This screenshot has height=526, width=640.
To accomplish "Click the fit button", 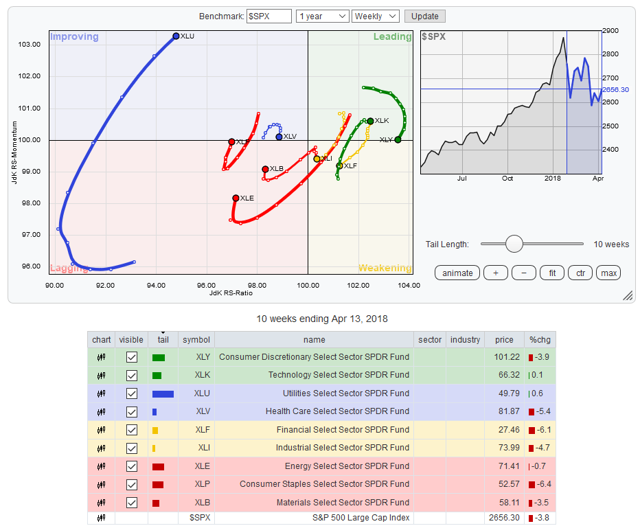I will click(x=552, y=273).
